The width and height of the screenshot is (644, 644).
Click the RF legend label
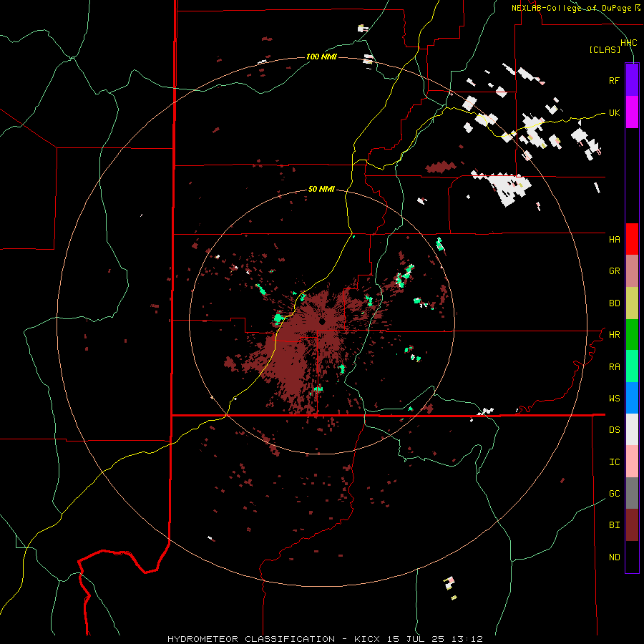point(614,80)
